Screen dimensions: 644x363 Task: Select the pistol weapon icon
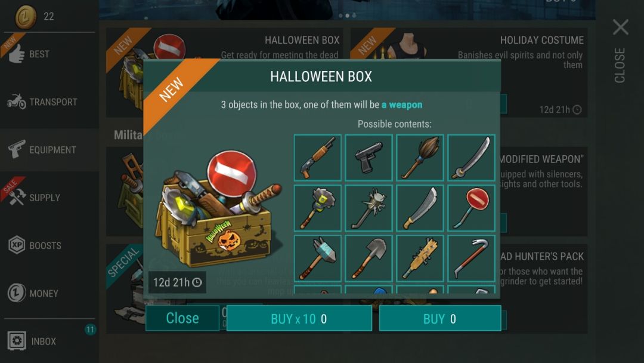(x=369, y=158)
